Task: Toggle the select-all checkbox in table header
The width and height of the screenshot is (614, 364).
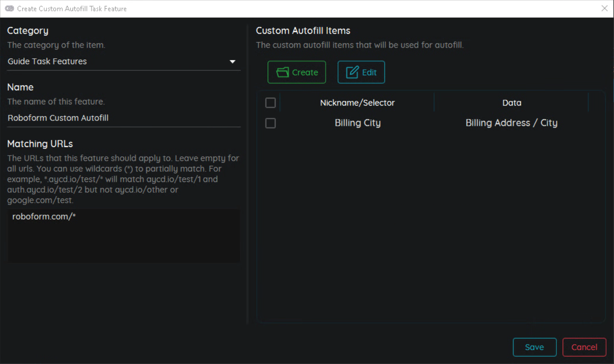Action: (x=271, y=103)
